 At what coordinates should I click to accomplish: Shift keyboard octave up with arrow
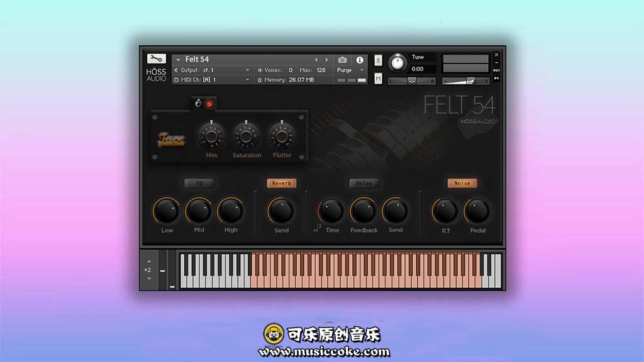point(149,261)
